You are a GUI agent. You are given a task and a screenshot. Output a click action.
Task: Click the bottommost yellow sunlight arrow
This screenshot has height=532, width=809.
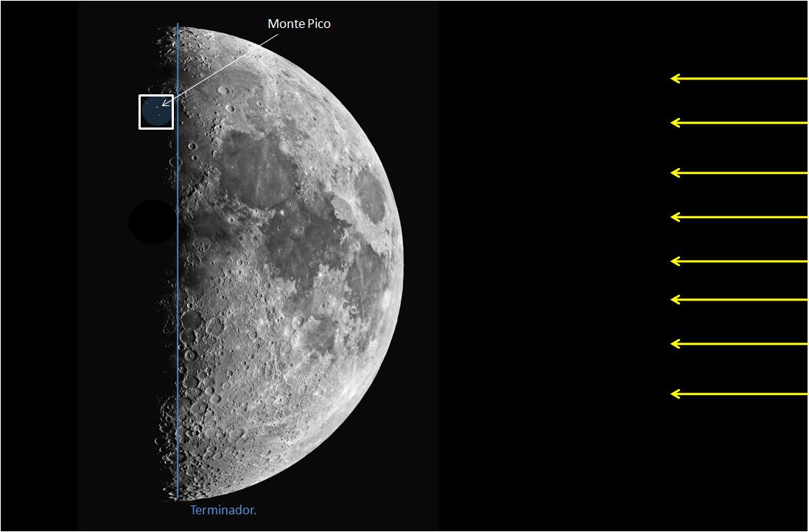[738, 394]
